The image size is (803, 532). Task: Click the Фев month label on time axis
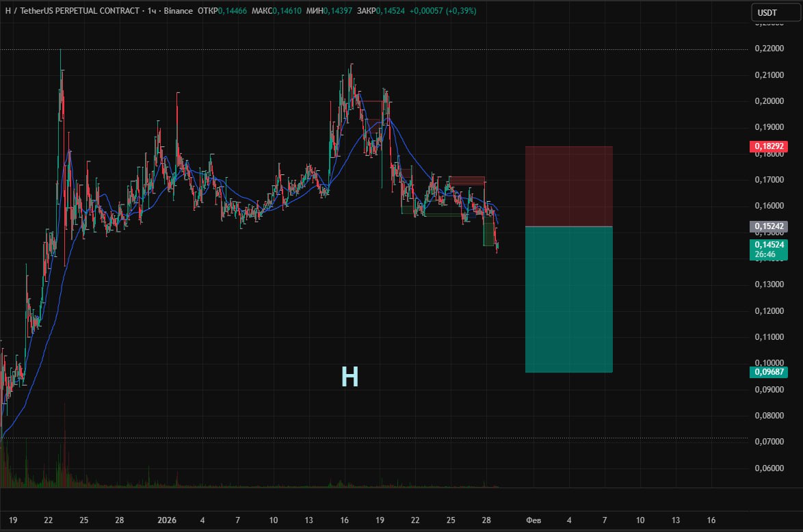[x=534, y=520]
